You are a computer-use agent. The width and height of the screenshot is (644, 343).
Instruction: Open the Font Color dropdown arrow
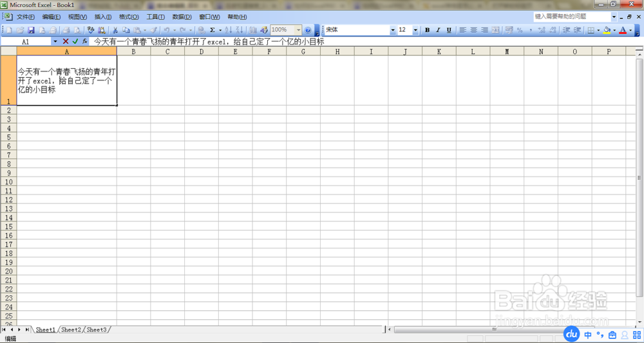pyautogui.click(x=630, y=30)
